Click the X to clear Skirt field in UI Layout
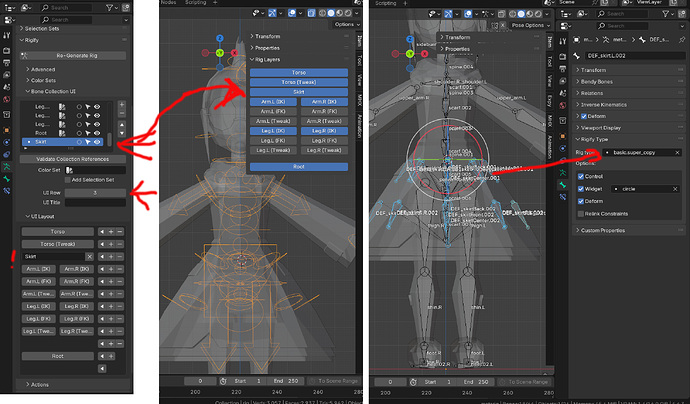Image resolution: width=690 pixels, height=404 pixels. point(89,257)
